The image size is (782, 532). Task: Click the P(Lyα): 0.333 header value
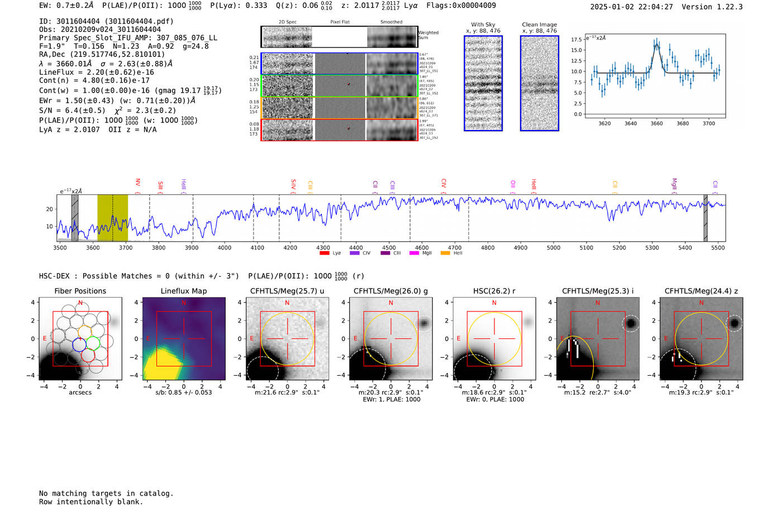tap(239, 6)
